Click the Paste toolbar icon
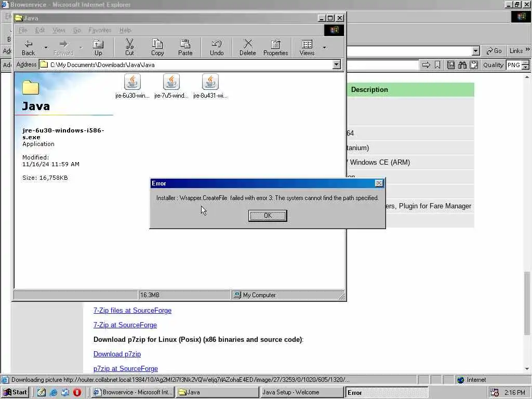 pos(185,47)
